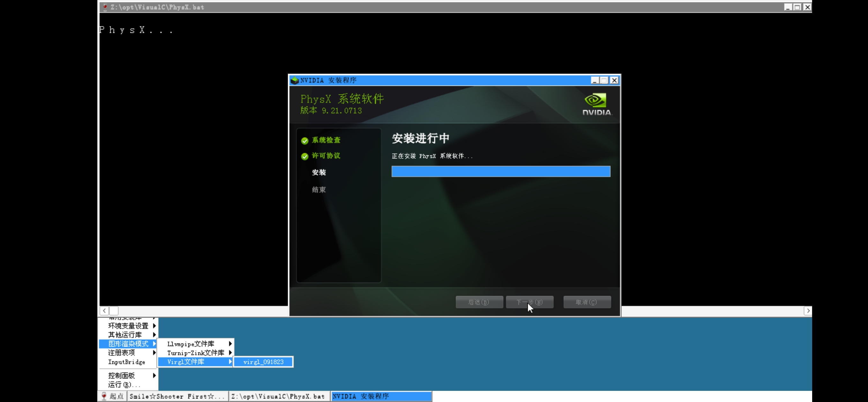Open 其他运行库 submenu

(x=128, y=335)
